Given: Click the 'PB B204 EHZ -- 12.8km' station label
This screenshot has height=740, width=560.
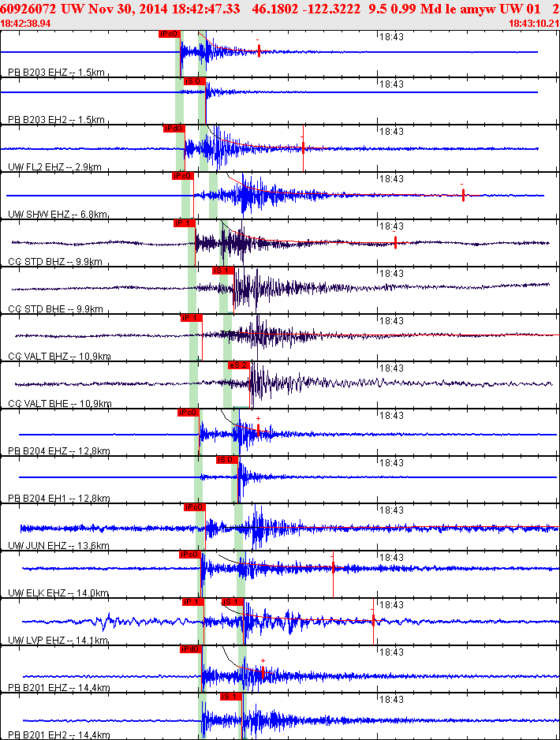Looking at the screenshot, I should (59, 451).
